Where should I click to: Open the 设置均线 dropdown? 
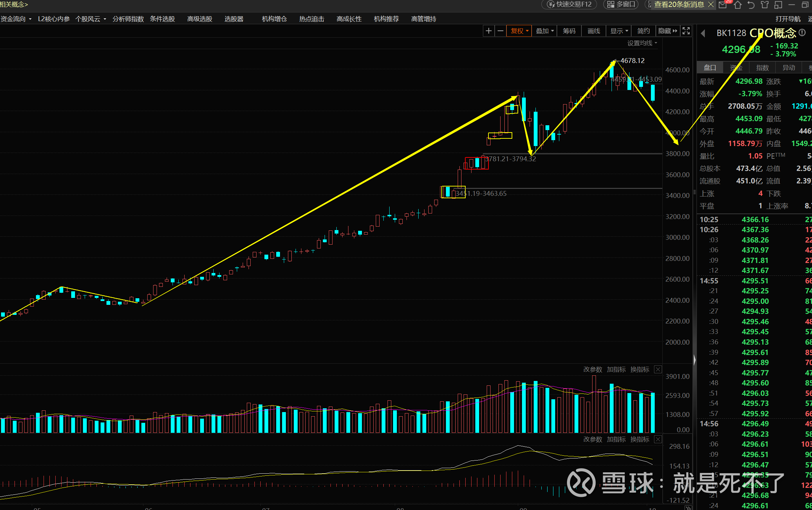click(x=642, y=43)
